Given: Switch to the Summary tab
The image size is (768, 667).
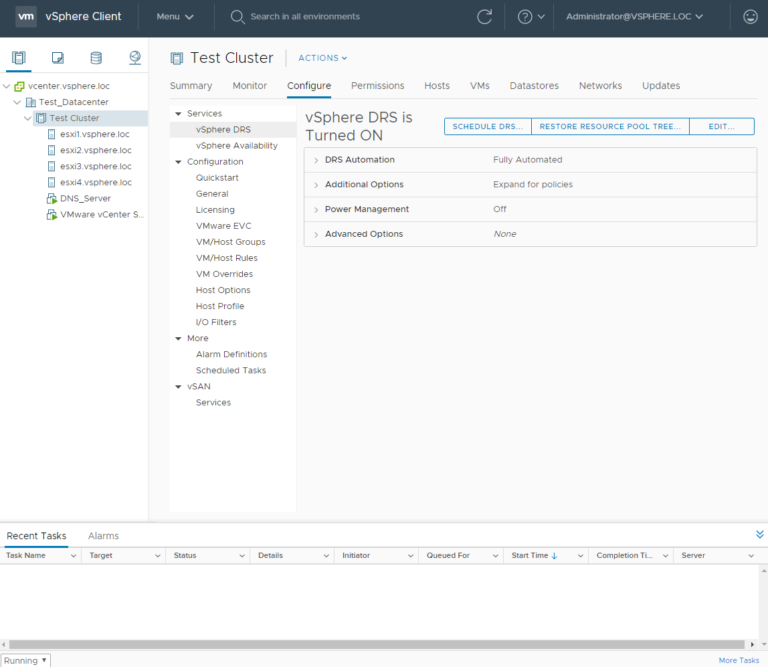Looking at the screenshot, I should tap(191, 86).
